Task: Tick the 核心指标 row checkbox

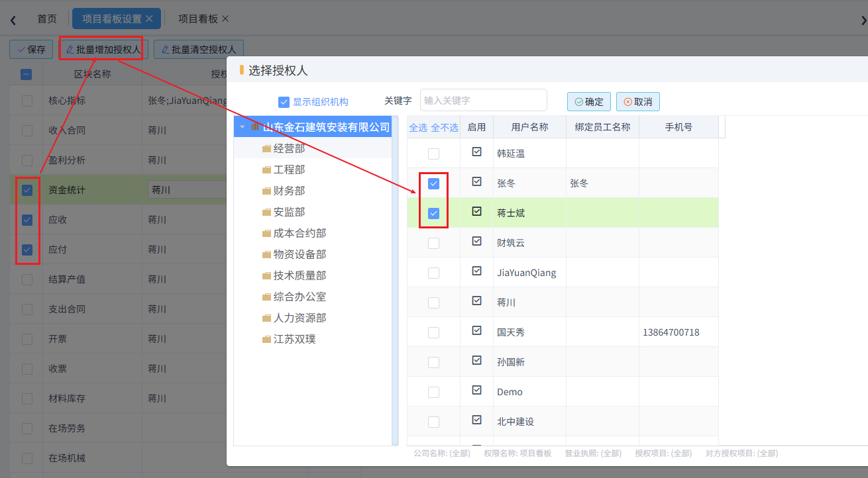Action: [27, 101]
